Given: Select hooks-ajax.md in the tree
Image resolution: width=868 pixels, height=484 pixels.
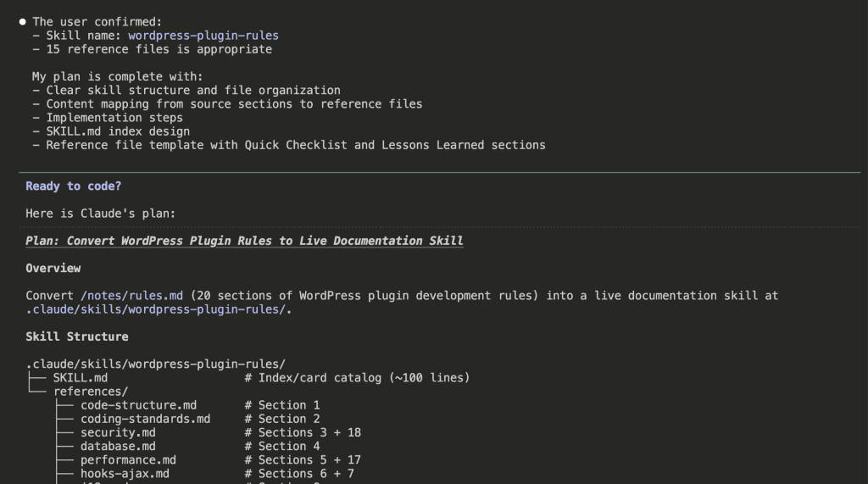Looking at the screenshot, I should point(125,474).
